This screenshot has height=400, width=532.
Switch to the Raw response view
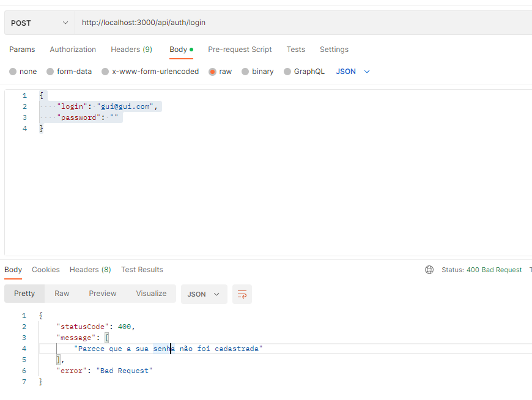pyautogui.click(x=61, y=294)
